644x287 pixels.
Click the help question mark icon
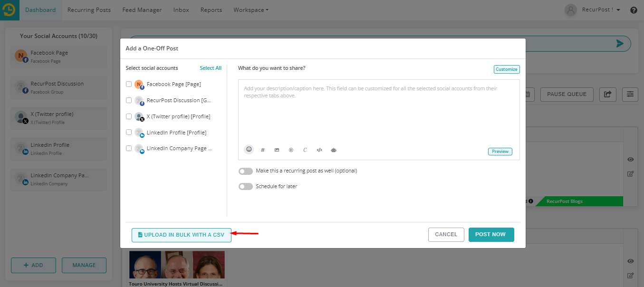point(634,10)
